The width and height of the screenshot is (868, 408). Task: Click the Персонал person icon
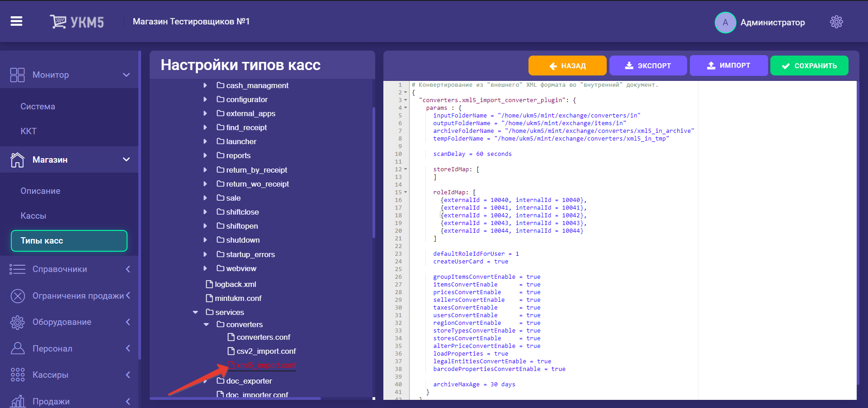coord(17,348)
